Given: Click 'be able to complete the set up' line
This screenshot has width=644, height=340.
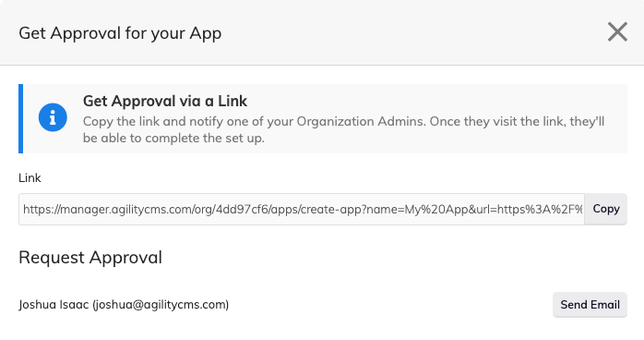Looking at the screenshot, I should click(173, 139).
